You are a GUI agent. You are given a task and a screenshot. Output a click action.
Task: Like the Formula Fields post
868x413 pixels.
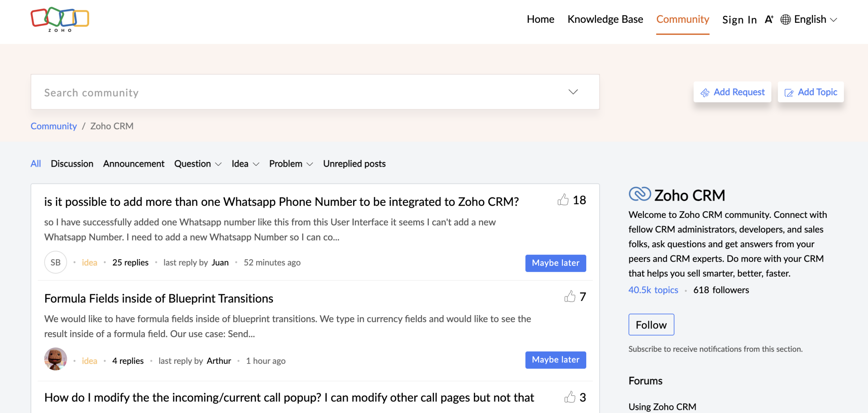[571, 296]
